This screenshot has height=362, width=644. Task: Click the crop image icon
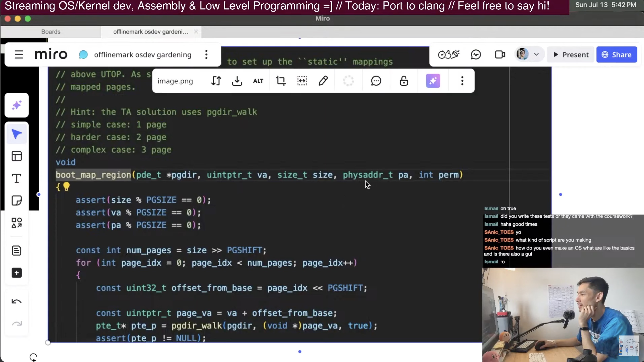coord(281,81)
